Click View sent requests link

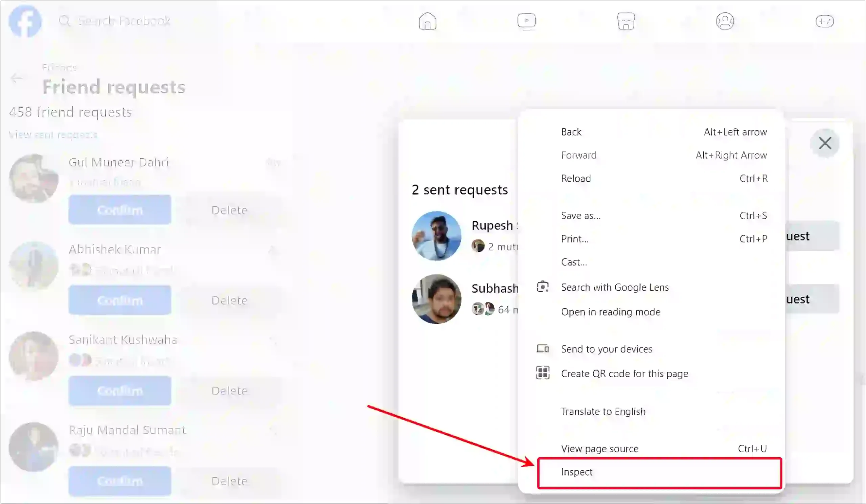tap(53, 134)
